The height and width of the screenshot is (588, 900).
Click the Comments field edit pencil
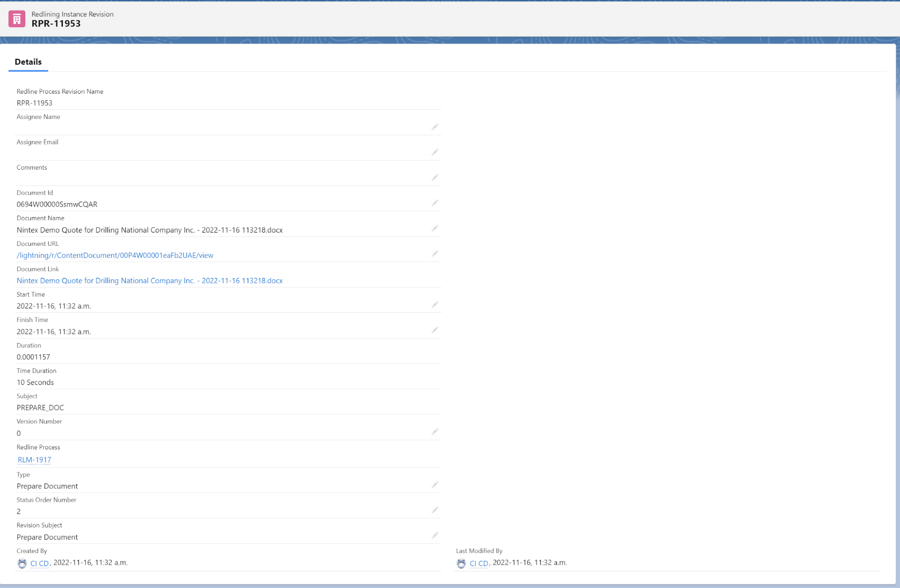click(434, 178)
